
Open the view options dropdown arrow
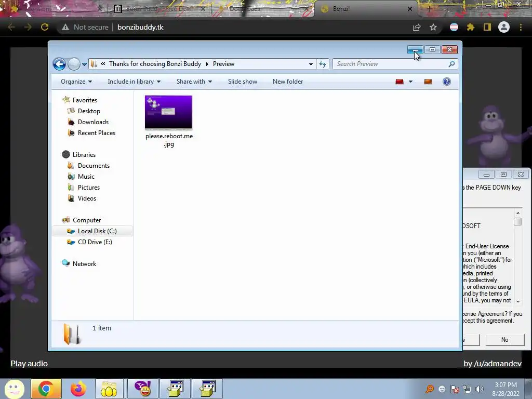(410, 82)
